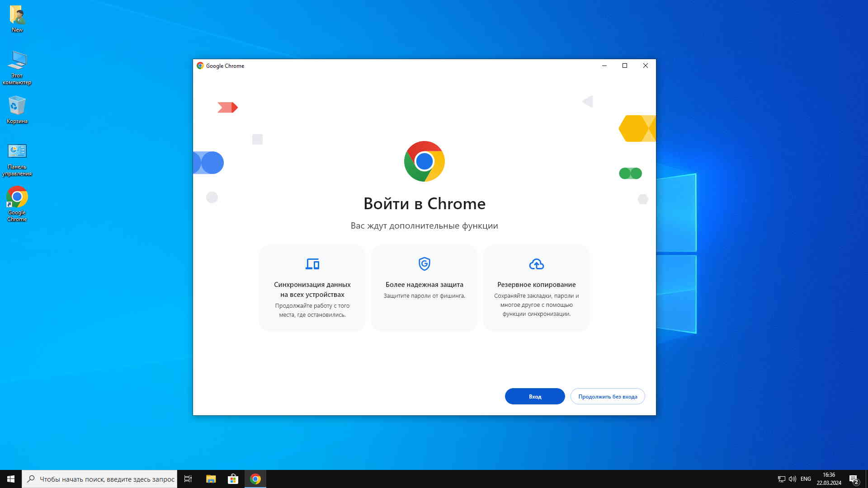
Task: Click the Windows Start button
Action: [11, 479]
